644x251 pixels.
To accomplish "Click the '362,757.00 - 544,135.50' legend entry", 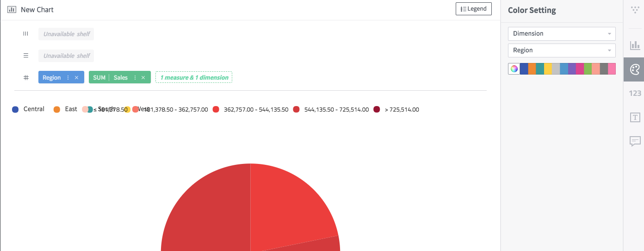I will (x=250, y=110).
